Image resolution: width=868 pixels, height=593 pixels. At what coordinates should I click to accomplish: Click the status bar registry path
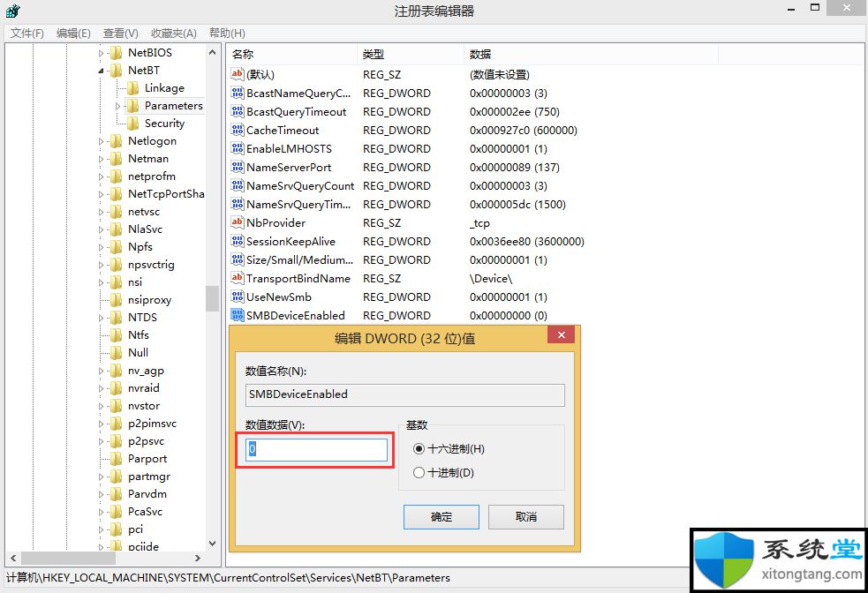(x=228, y=577)
